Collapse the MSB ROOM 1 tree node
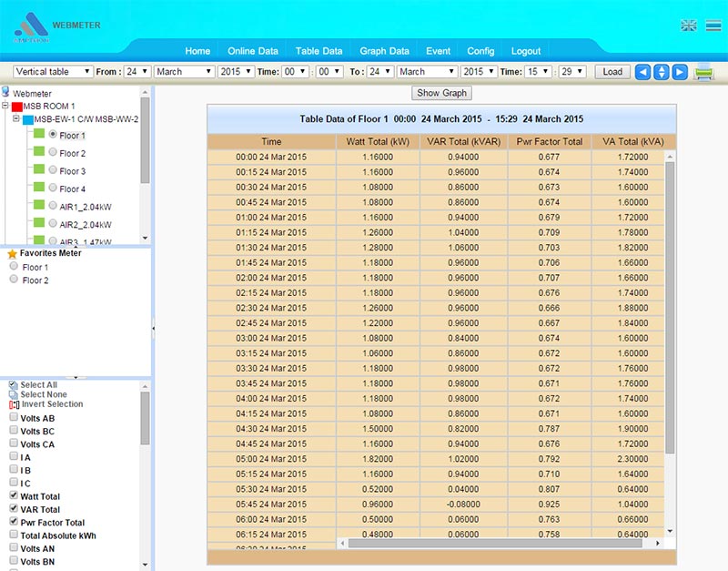 (5, 106)
